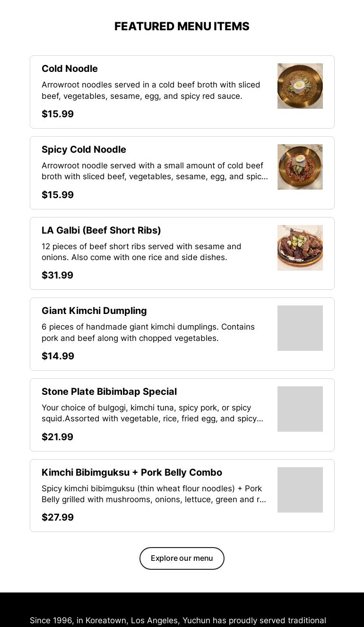Click the $27.99 combo price
Screen dimensions: 364x627
pyautogui.click(x=58, y=518)
